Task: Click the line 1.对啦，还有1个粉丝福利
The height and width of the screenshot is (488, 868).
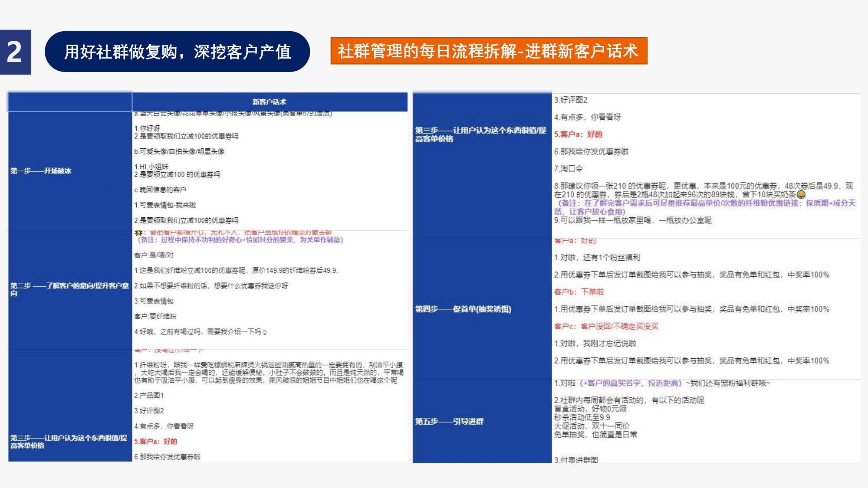Action: click(597, 258)
